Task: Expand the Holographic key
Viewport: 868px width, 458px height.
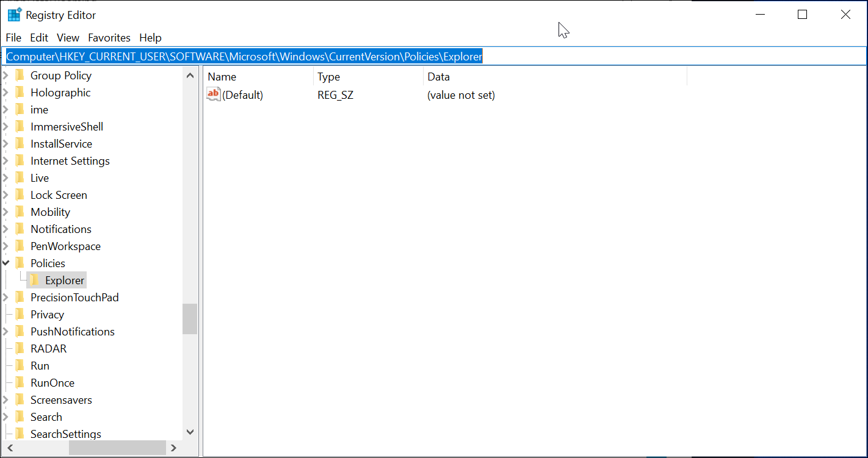Action: coord(6,93)
